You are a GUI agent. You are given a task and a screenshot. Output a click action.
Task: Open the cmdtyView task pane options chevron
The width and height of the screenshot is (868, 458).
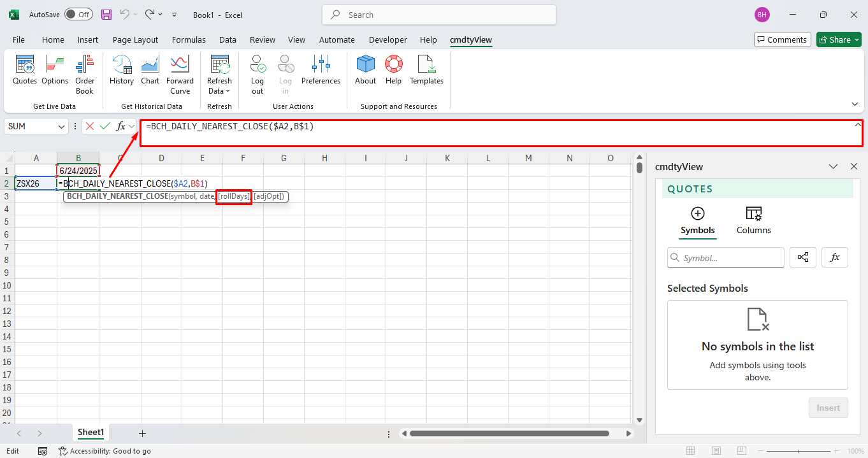[x=833, y=166]
